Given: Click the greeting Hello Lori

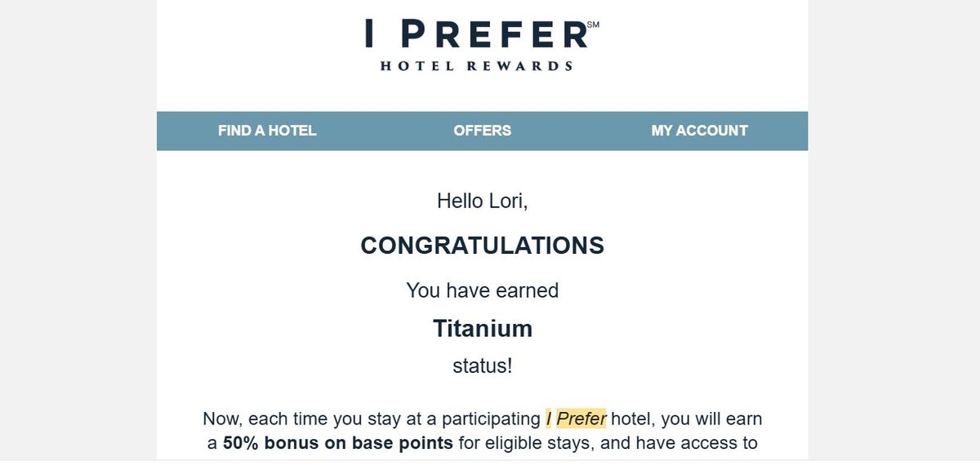Looking at the screenshot, I should (482, 201).
